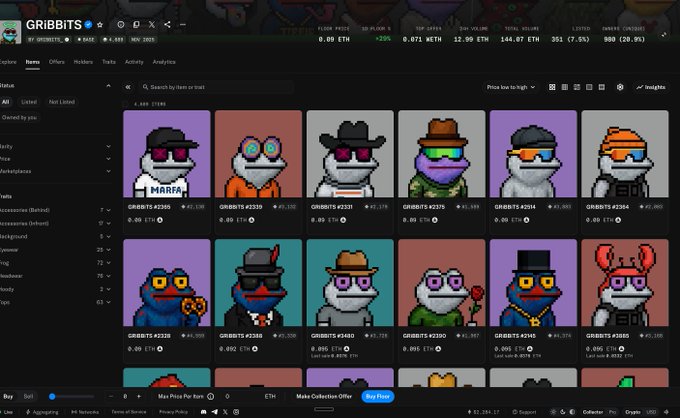
Task: Select the contrast theme icon in footer
Action: [x=572, y=412]
